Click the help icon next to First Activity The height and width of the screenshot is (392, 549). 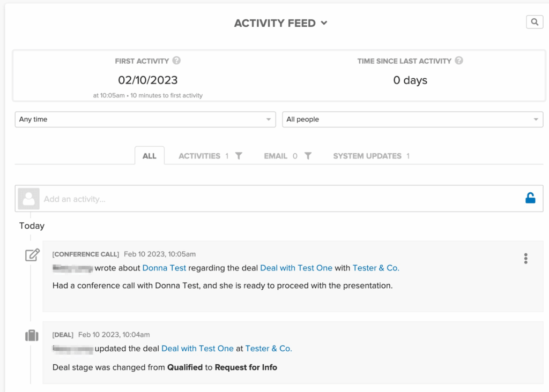point(177,61)
